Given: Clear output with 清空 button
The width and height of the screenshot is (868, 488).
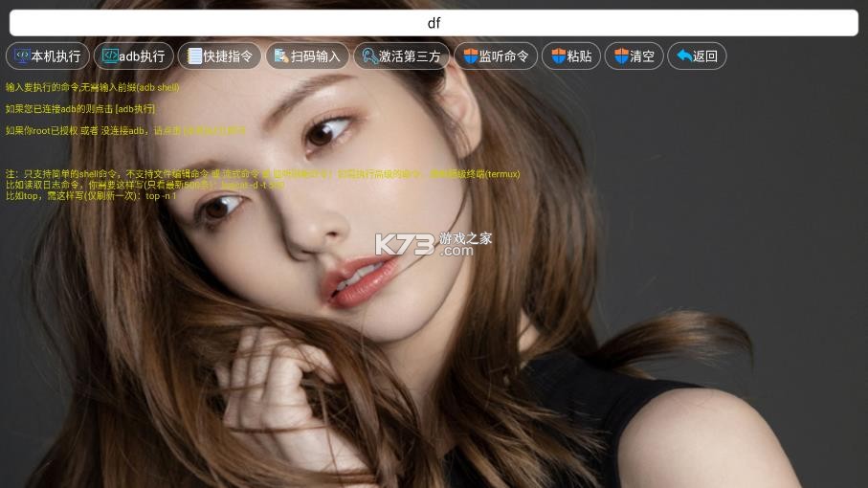Looking at the screenshot, I should click(x=634, y=55).
